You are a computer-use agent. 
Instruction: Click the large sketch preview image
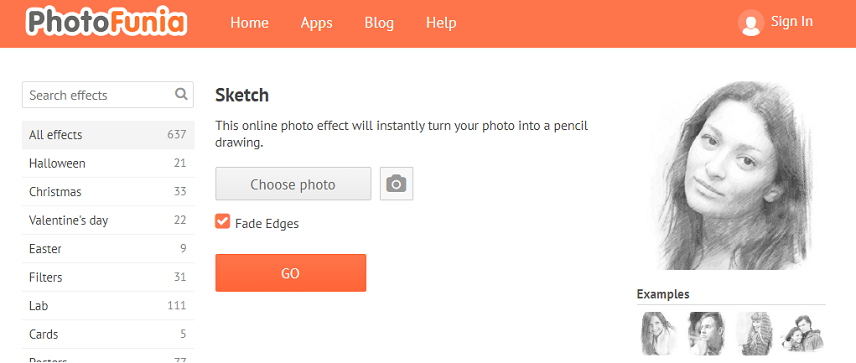(x=732, y=175)
